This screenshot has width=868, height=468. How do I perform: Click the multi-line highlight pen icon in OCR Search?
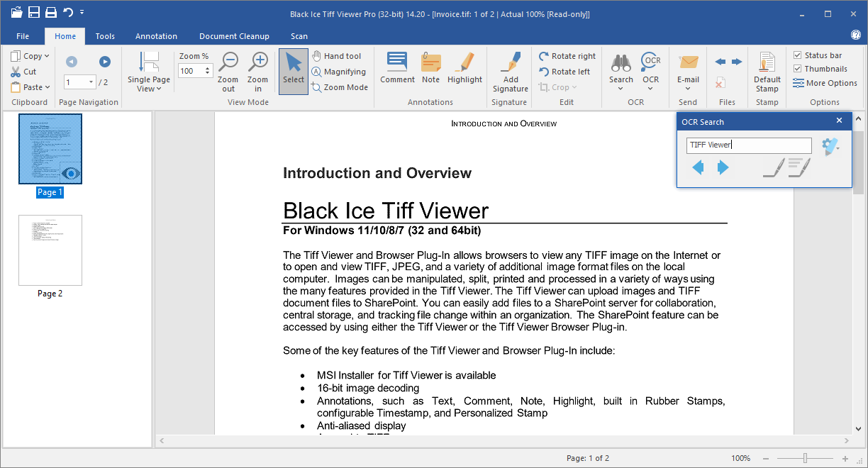(x=799, y=168)
